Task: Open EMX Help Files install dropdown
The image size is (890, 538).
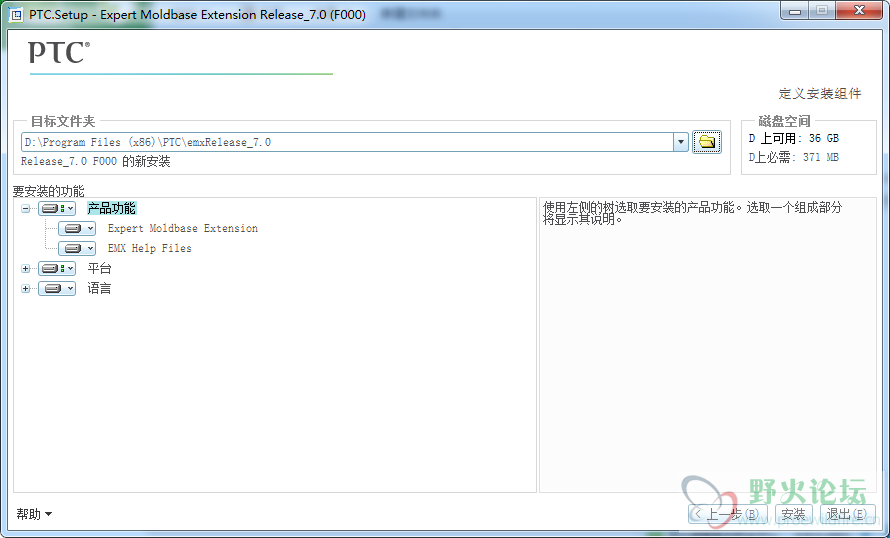Action: [77, 249]
